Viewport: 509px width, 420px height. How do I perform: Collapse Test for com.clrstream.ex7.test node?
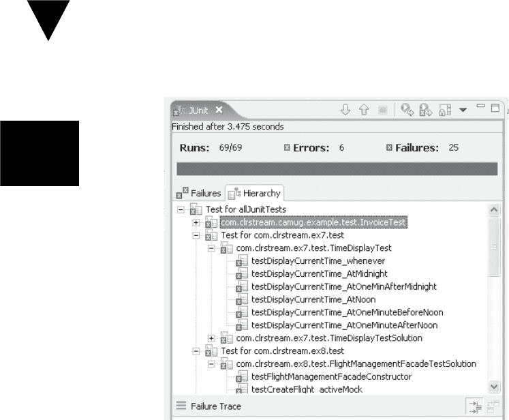196,235
